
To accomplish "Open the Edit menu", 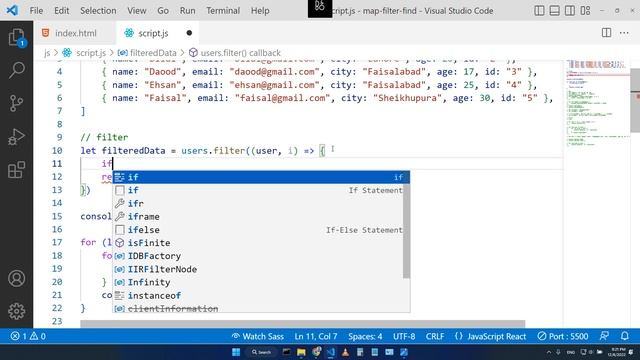I will coord(62,11).
